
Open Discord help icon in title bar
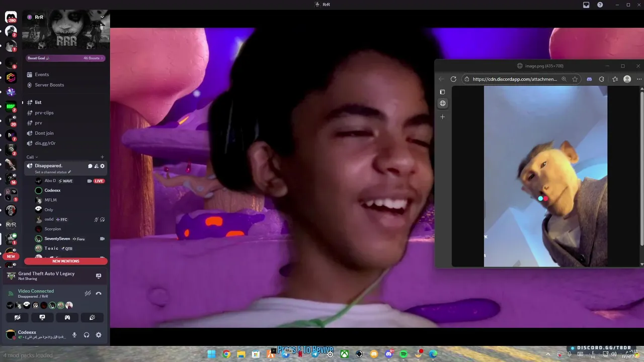click(600, 5)
